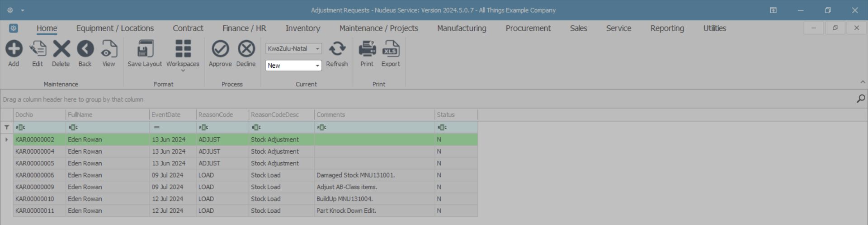868x225 pixels.
Task: Click the Comments filter row cell
Action: pos(374,127)
